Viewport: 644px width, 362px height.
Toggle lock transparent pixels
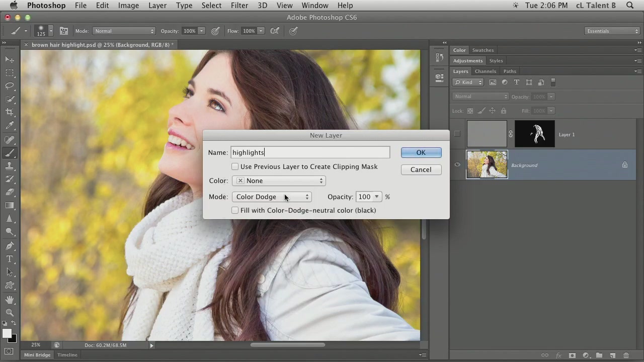[470, 111]
